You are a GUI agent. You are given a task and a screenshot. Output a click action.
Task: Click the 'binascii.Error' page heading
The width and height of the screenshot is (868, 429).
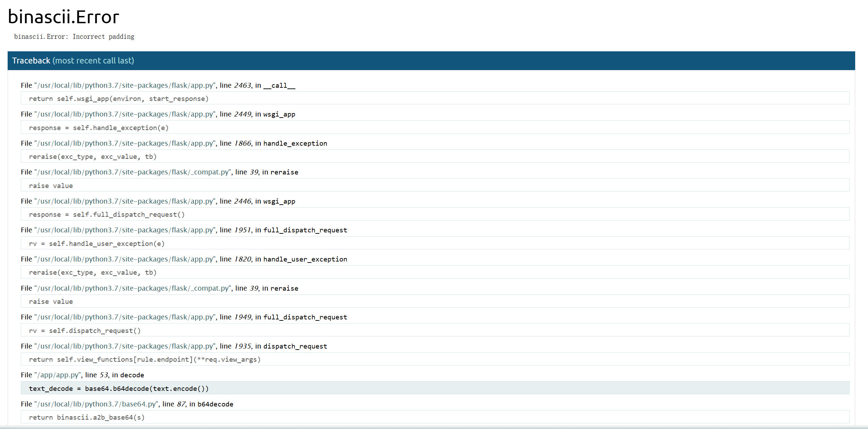click(x=63, y=17)
